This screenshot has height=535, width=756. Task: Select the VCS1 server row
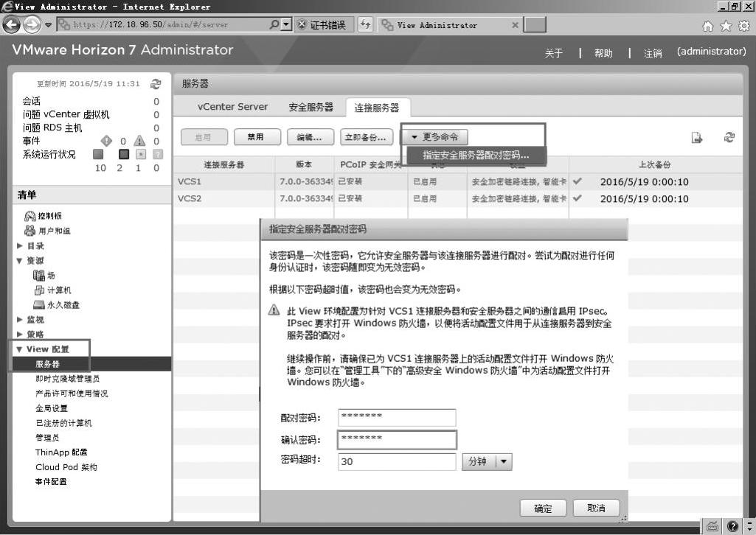(457, 181)
